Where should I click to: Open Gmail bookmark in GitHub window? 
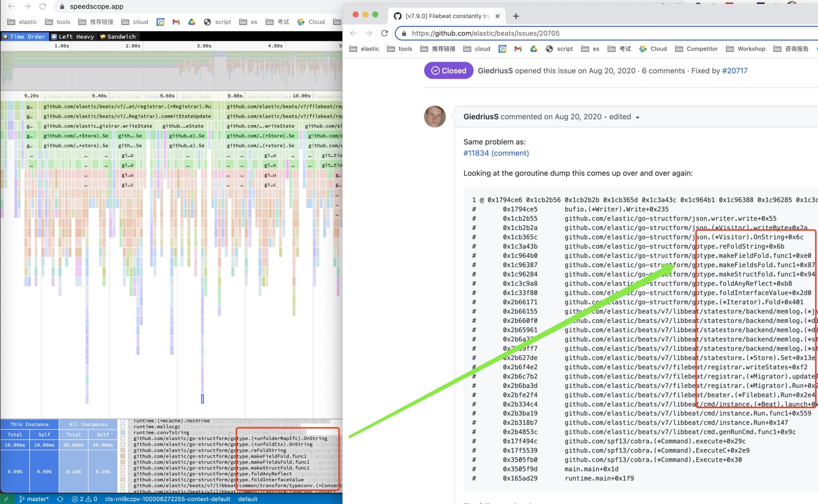click(518, 49)
